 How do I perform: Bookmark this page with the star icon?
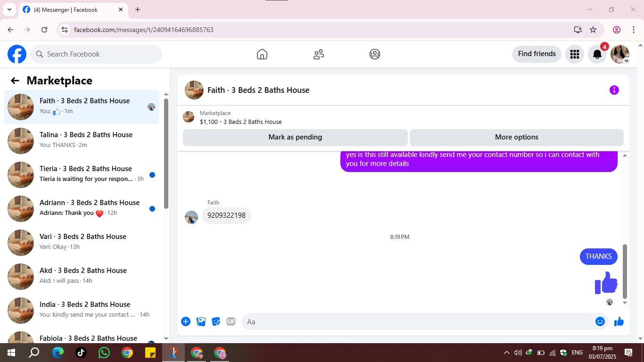point(593,30)
